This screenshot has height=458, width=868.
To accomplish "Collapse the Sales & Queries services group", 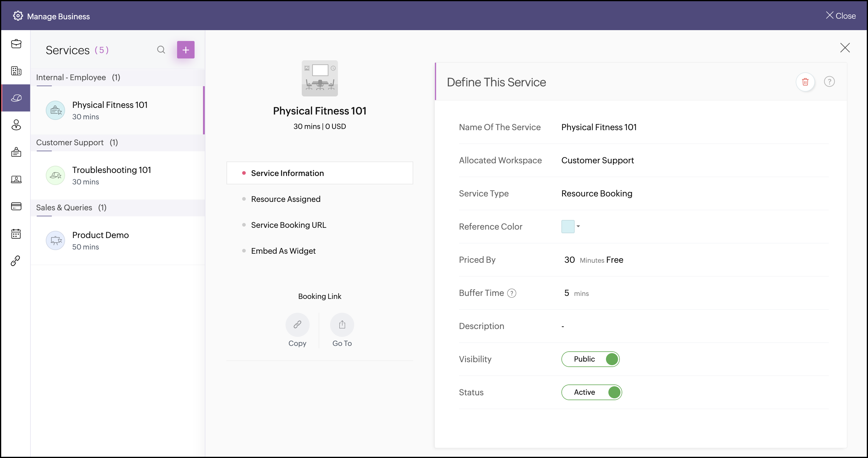I will pos(71,208).
